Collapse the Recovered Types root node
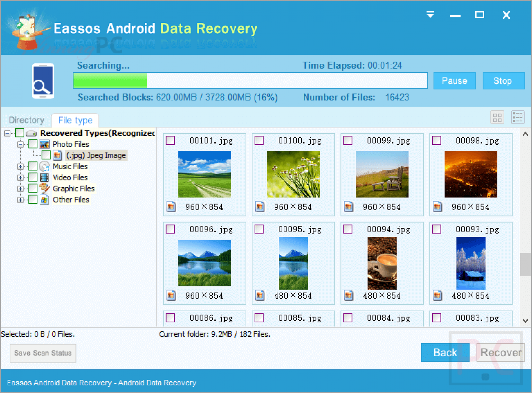 [7, 133]
